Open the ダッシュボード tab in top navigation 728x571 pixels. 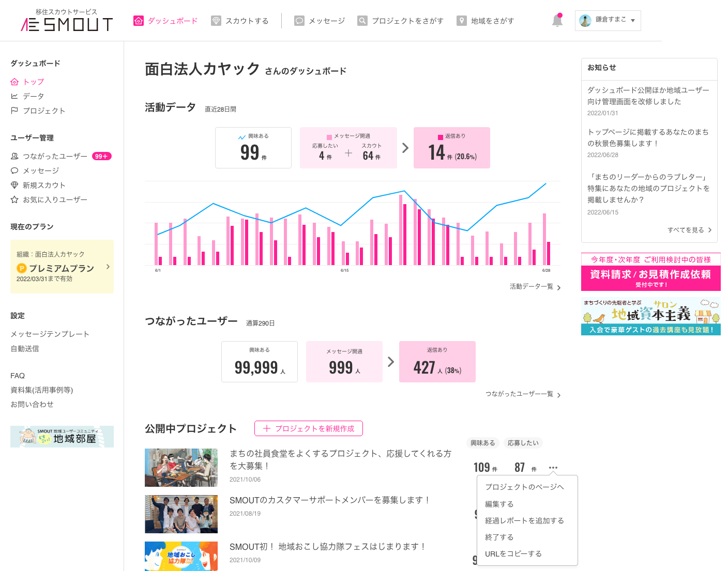[x=165, y=21]
